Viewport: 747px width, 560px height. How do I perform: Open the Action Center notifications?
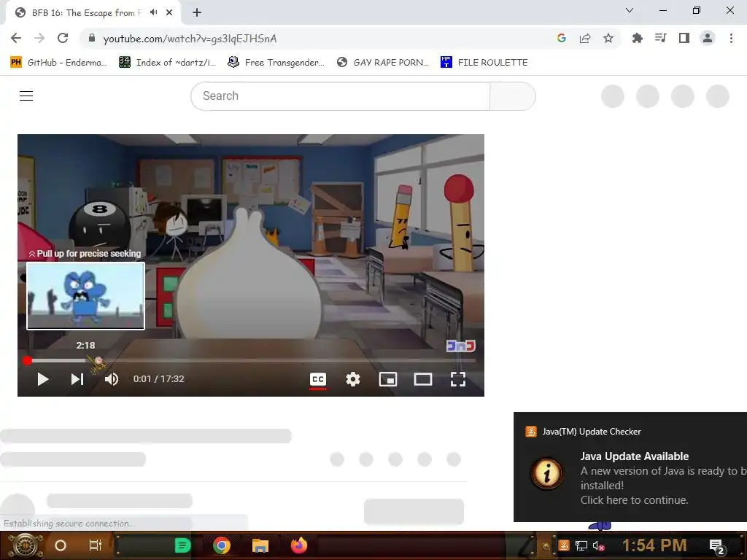(x=718, y=547)
